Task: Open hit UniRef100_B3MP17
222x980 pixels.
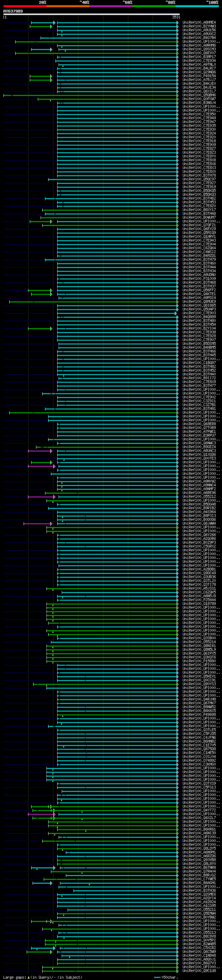Action: coord(199,57)
